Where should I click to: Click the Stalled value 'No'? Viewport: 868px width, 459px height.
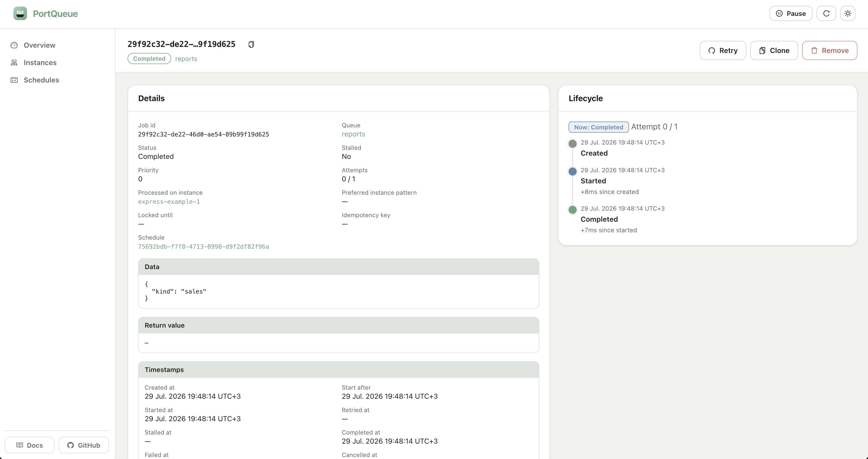pos(346,156)
